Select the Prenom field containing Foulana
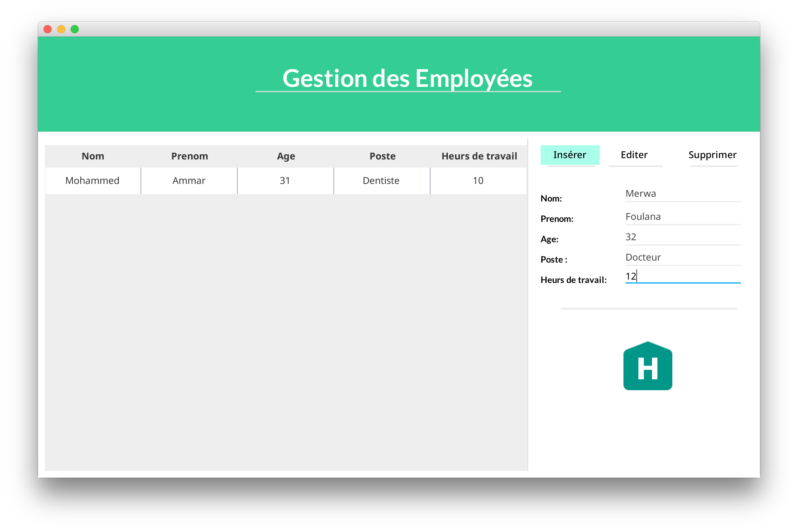Screen dimensions: 798x532 [x=683, y=216]
